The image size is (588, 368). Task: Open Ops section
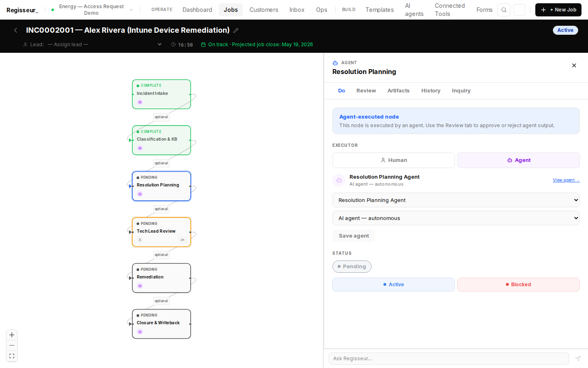(321, 10)
